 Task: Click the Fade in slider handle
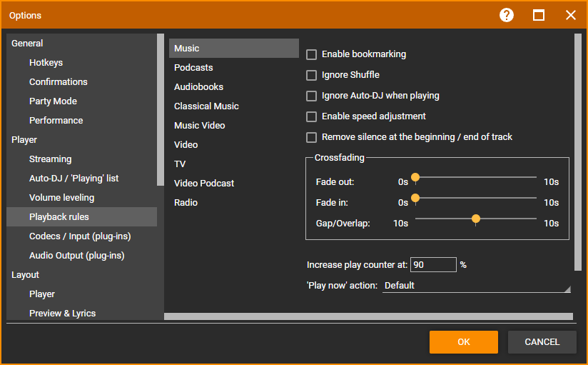point(415,199)
